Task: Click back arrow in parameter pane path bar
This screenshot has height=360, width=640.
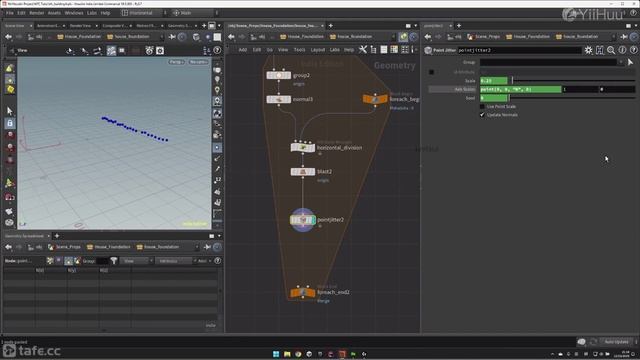Action: pos(427,37)
